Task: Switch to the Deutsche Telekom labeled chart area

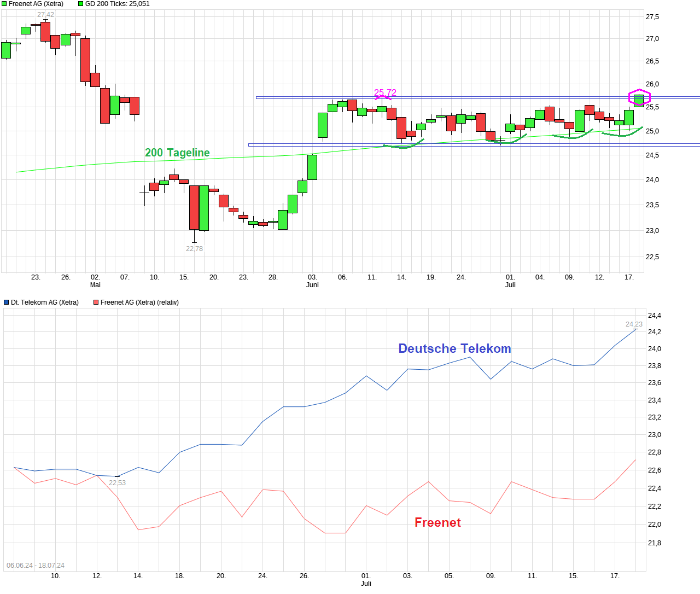Action: click(x=454, y=348)
